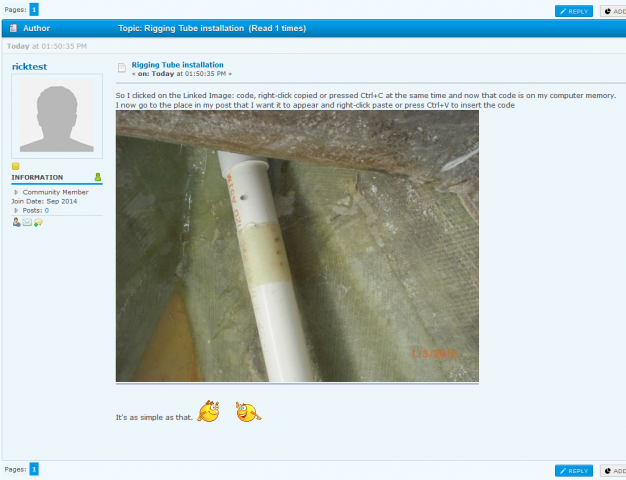Click the 'It's as simple as that.' text

[x=154, y=417]
